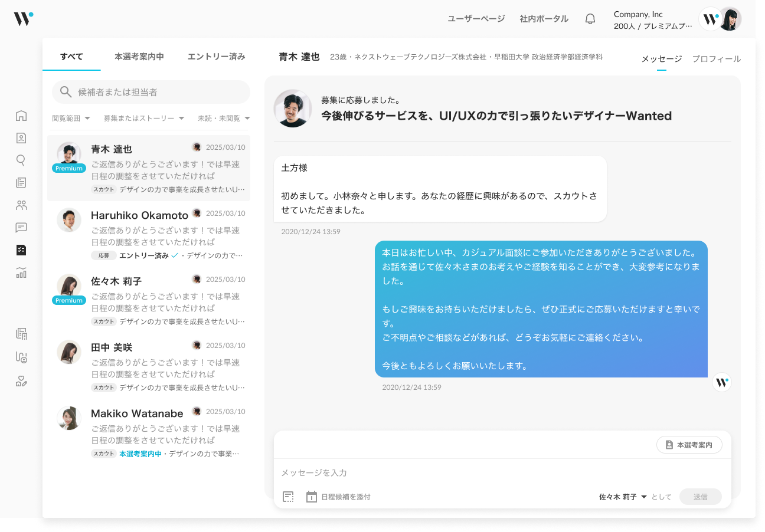Switch to the 本選考案内中 tab
Viewport: 765px width, 532px height.
(139, 57)
